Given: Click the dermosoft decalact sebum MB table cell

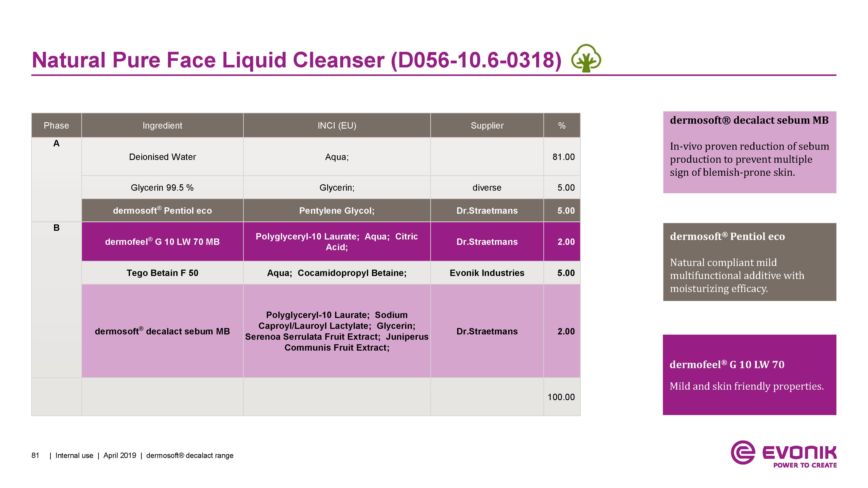Looking at the screenshot, I should coord(162,331).
